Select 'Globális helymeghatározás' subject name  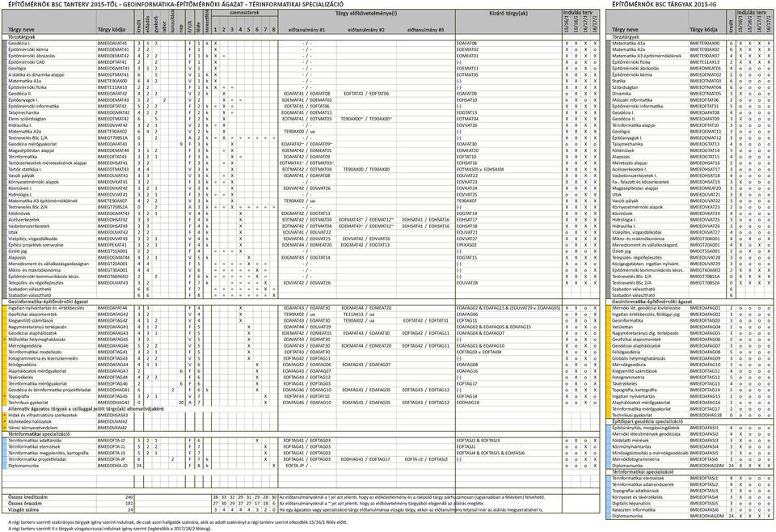[x=639, y=358]
